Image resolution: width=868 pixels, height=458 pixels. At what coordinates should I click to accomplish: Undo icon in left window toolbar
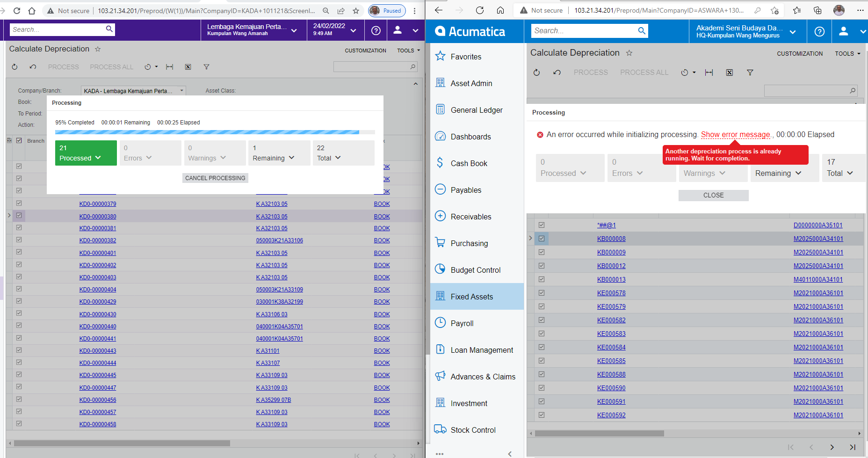pos(33,67)
